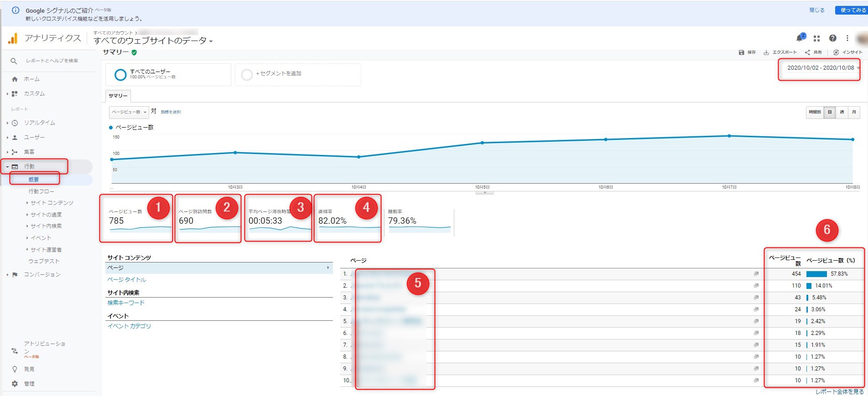The width and height of the screenshot is (868, 396).
Task: Click the notifications bell icon
Action: point(800,38)
